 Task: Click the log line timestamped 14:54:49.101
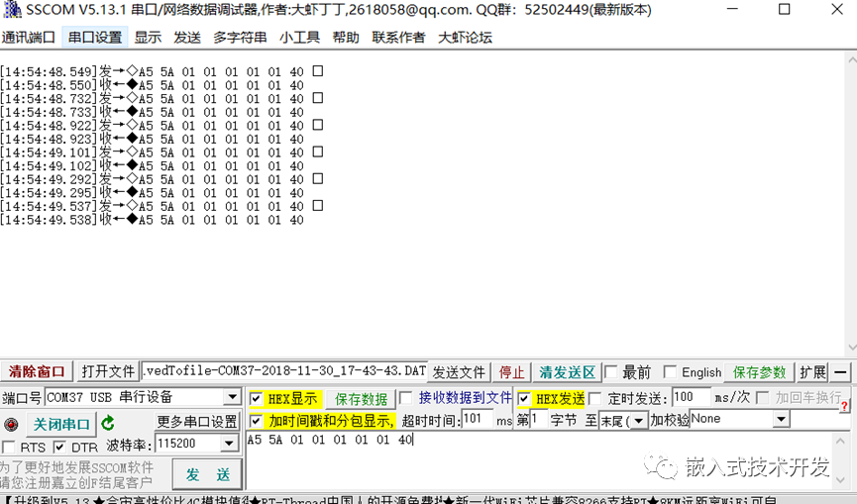click(161, 152)
